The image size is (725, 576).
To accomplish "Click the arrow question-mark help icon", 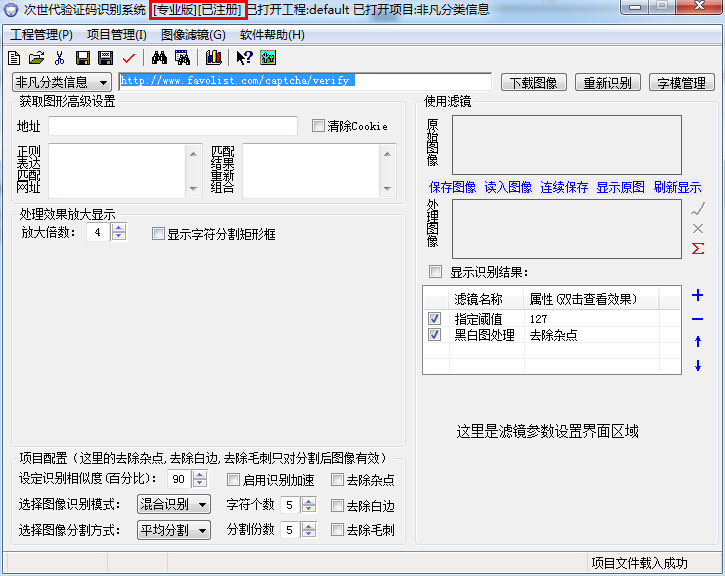I will click(244, 58).
